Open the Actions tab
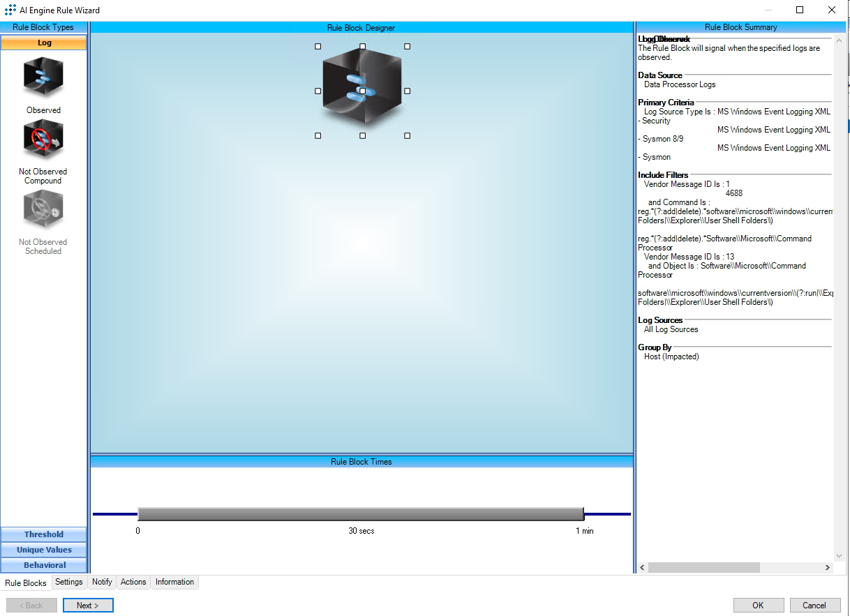Image resolution: width=850 pixels, height=616 pixels. click(x=133, y=582)
